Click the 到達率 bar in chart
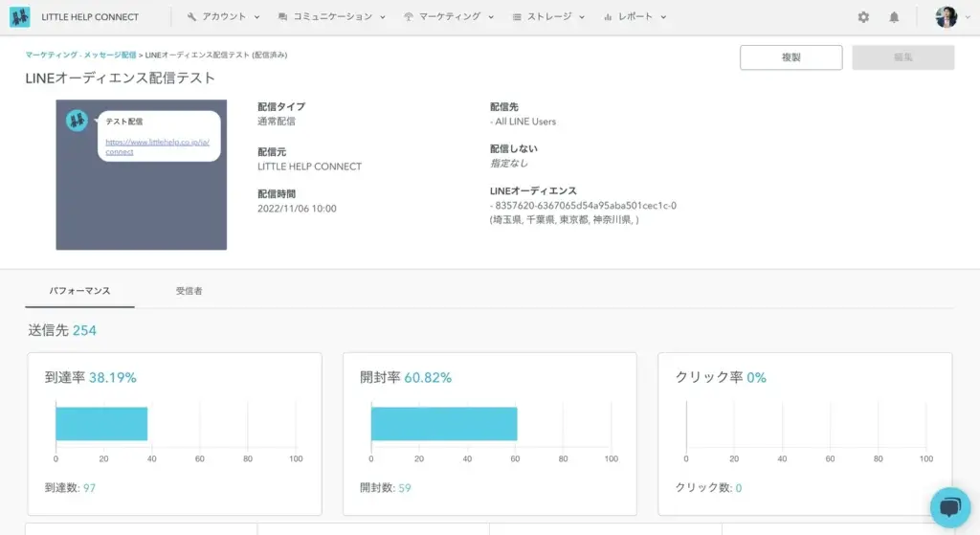 click(101, 424)
